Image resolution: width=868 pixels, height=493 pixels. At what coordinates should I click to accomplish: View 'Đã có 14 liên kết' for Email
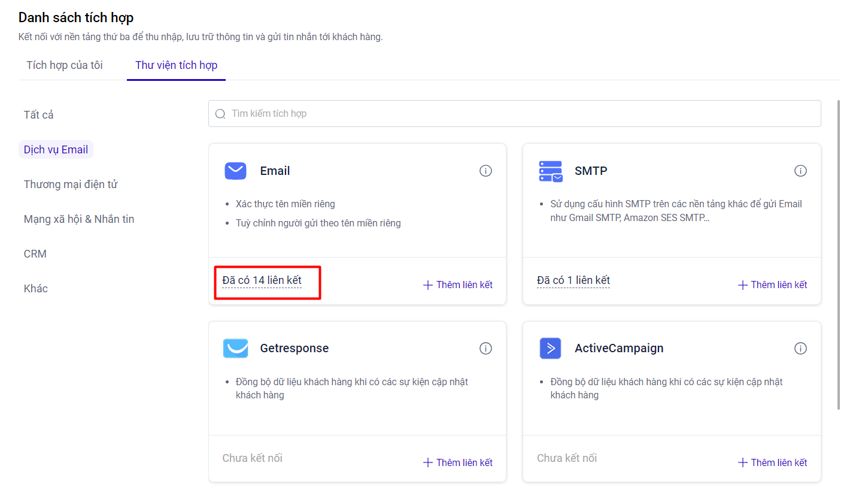click(x=262, y=280)
